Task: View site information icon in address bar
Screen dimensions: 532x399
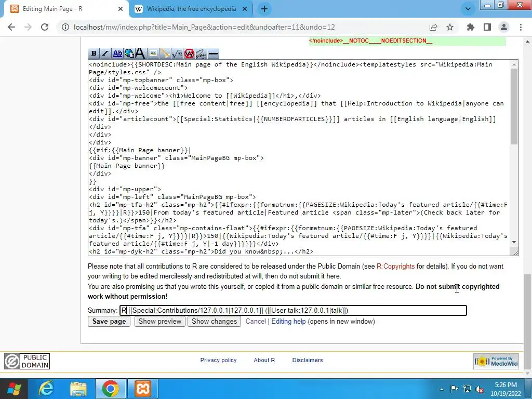Action: click(65, 27)
